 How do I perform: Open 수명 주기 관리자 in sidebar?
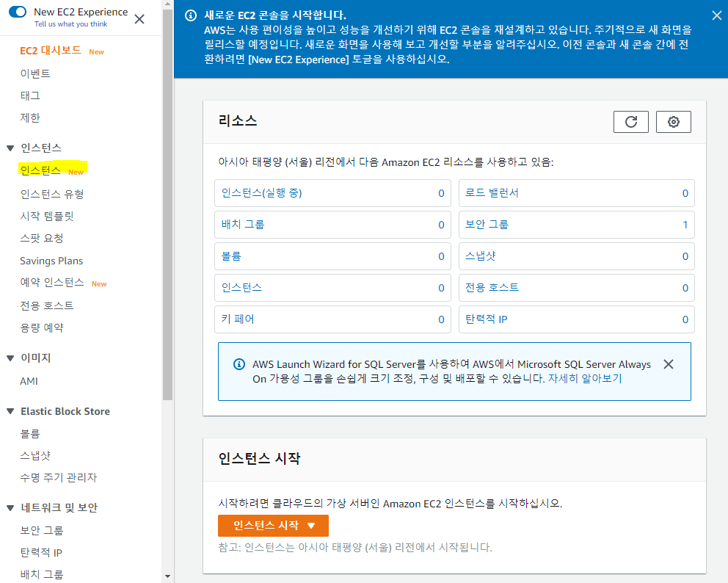[x=59, y=477]
